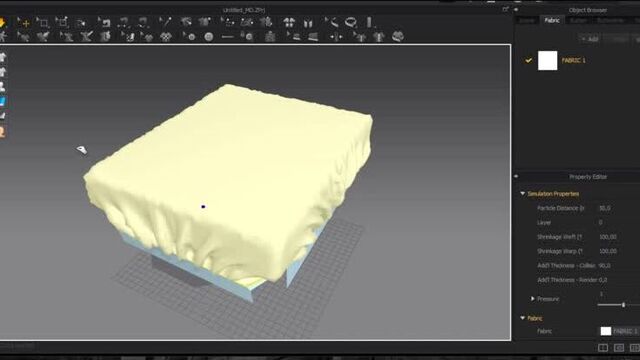Adjust the Pressure slider handle
Viewport: 640px width, 360px height.
click(623, 304)
